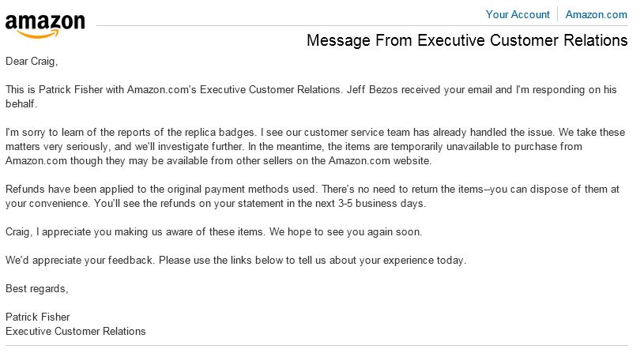Click the Dear Craig greeting line
This screenshot has height=353, width=644.
[x=32, y=62]
